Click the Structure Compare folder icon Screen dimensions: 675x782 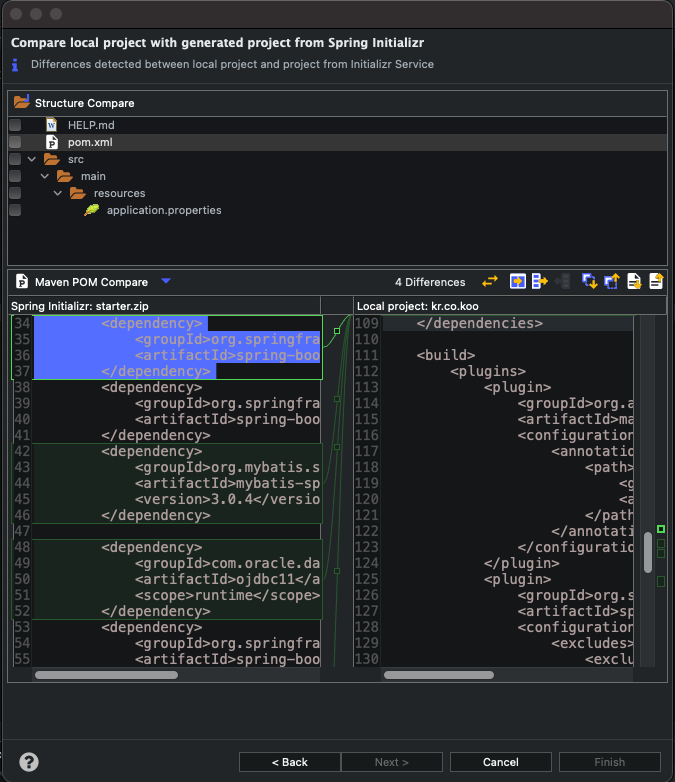[x=21, y=102]
